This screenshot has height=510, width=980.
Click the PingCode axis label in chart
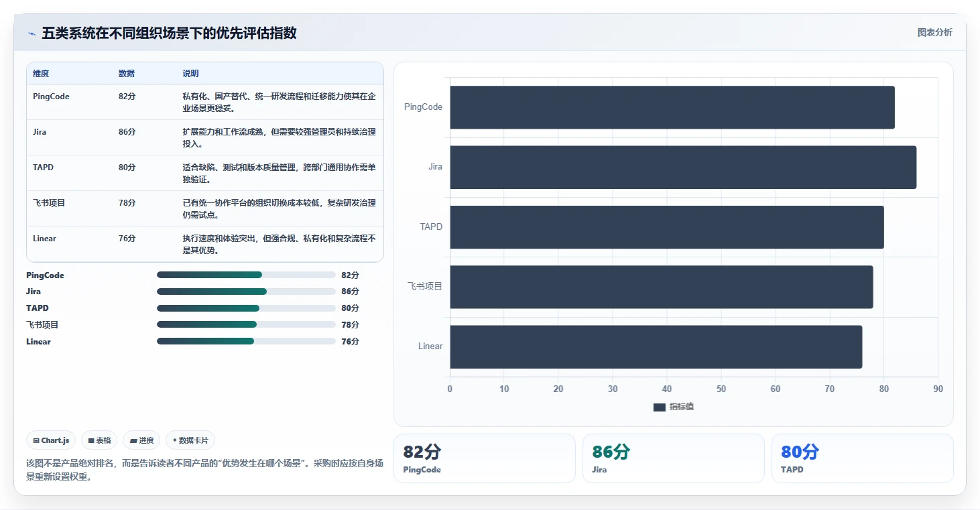[x=423, y=107]
